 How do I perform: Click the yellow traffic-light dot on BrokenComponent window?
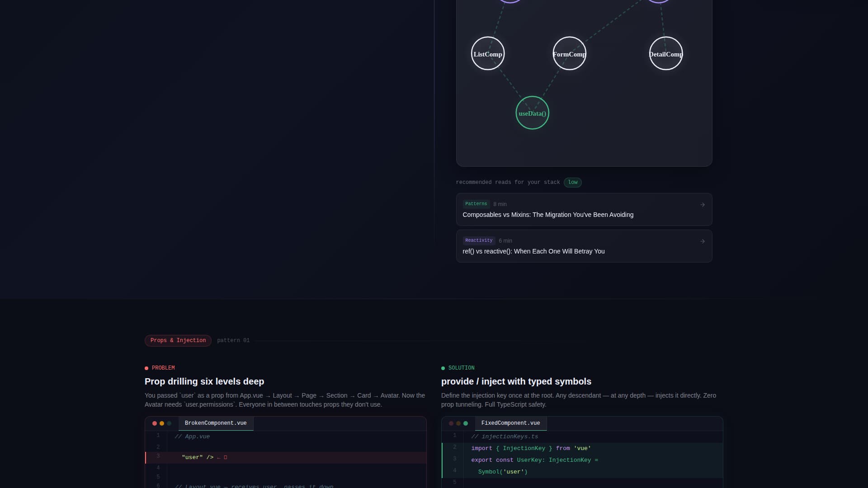pos(161,423)
